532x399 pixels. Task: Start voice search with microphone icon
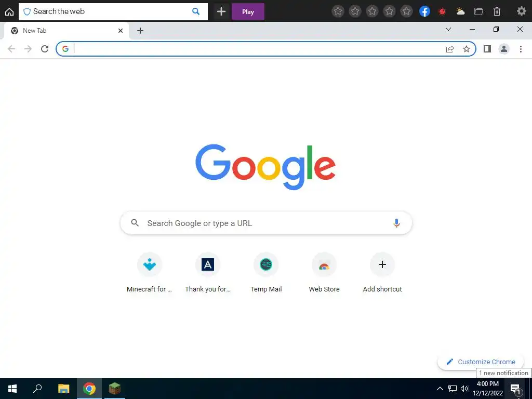(396, 223)
